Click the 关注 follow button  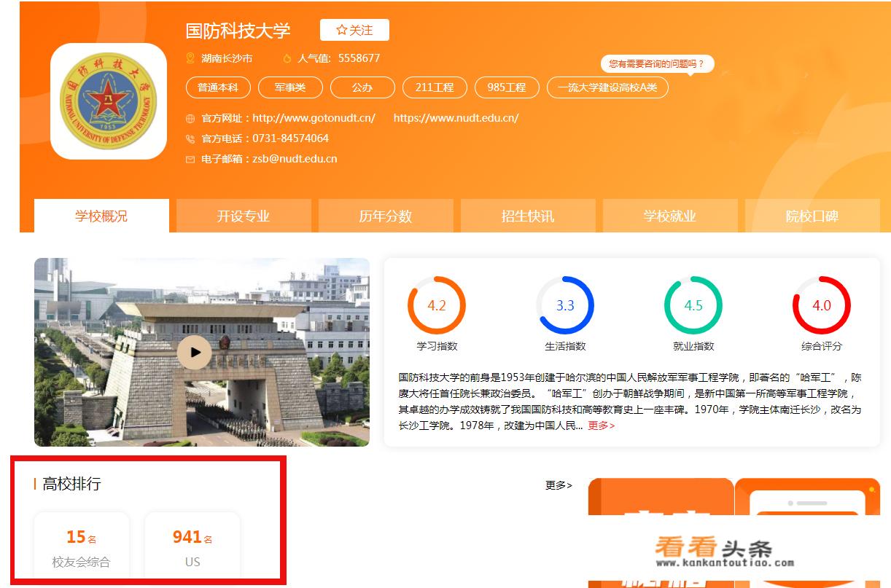(x=354, y=30)
